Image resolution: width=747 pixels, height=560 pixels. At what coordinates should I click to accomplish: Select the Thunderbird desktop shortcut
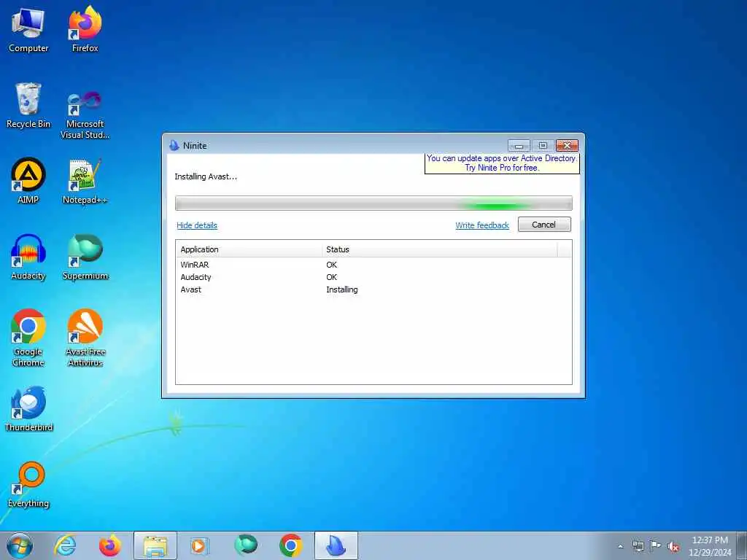(28, 409)
